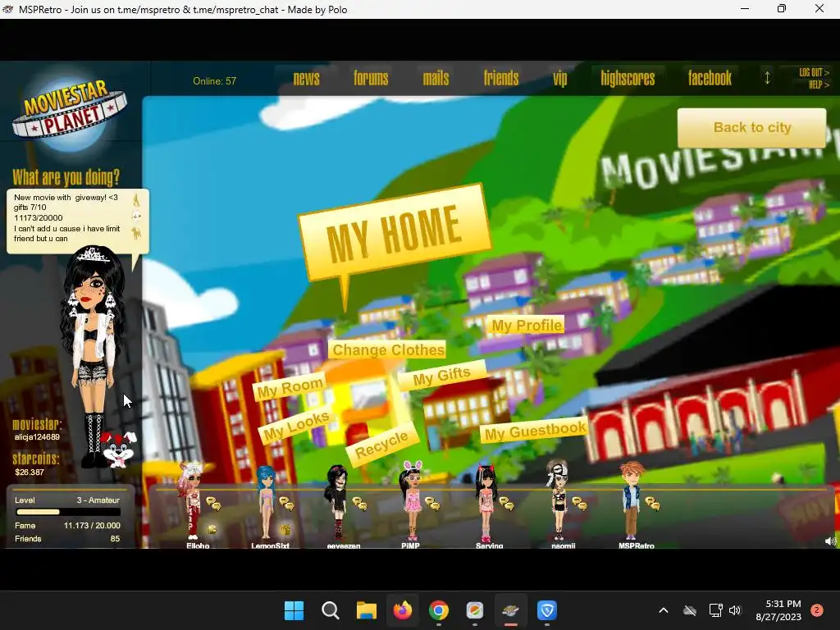The image size is (840, 630).
Task: Click my moviestar avatar alicja124689
Action: point(92,354)
